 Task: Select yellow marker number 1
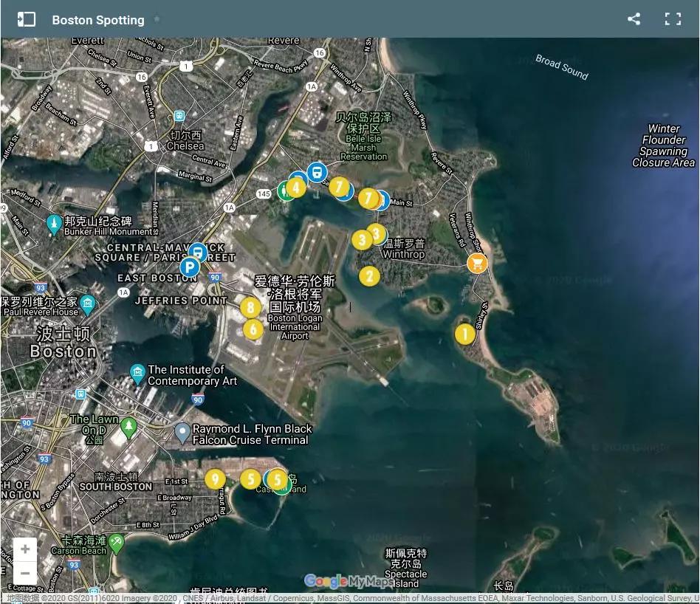click(x=464, y=334)
